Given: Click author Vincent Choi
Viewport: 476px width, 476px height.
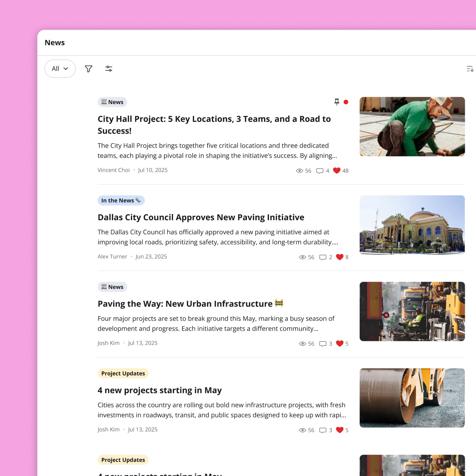Looking at the screenshot, I should (x=113, y=170).
